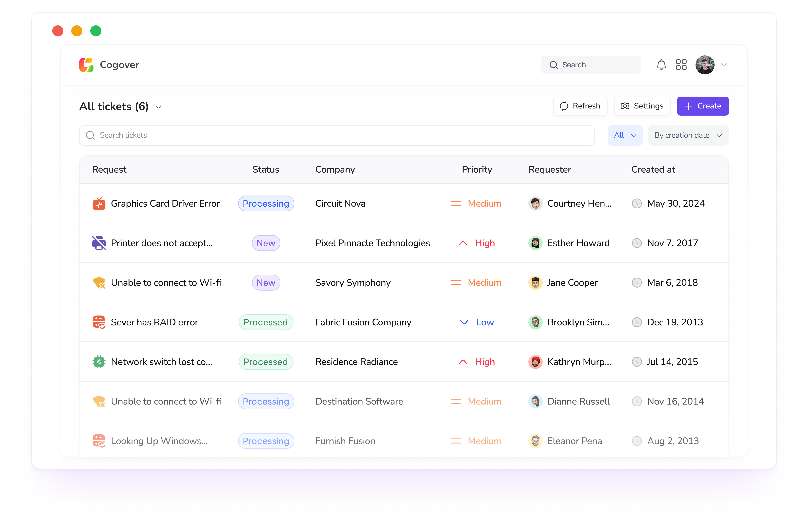The width and height of the screenshot is (808, 532).
Task: Open the All filter dropdown
Action: click(x=625, y=135)
